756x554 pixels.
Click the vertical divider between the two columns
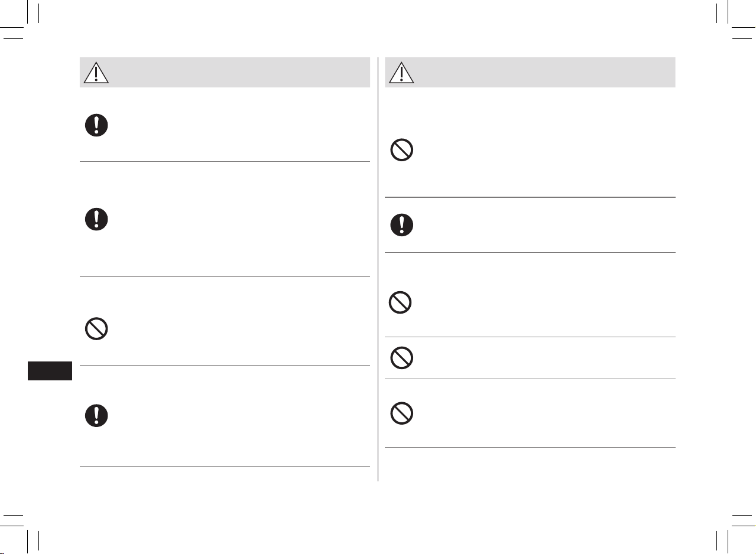click(378, 269)
